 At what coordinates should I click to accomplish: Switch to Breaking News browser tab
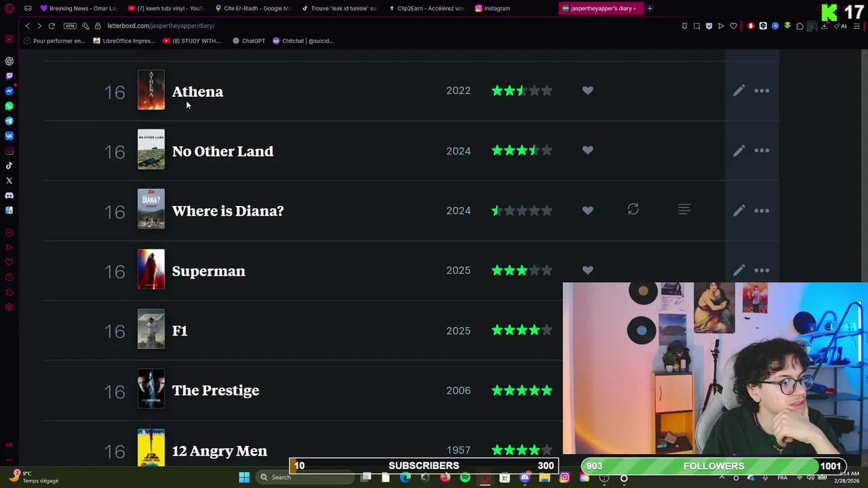[79, 8]
